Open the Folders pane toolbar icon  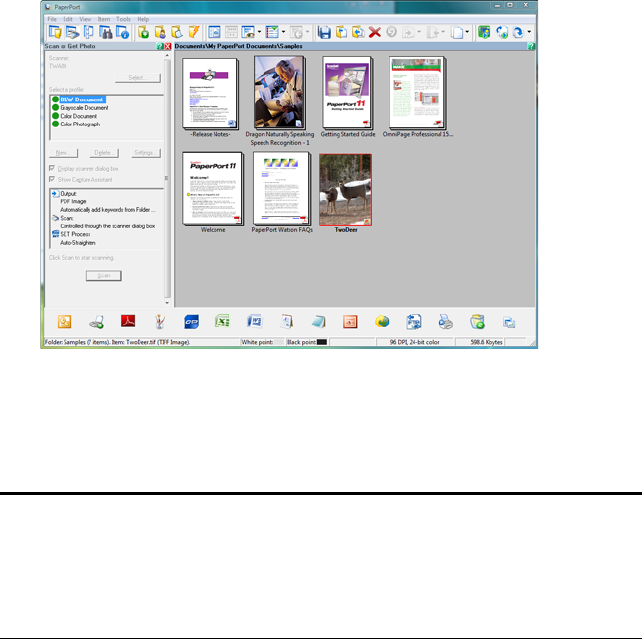55,32
